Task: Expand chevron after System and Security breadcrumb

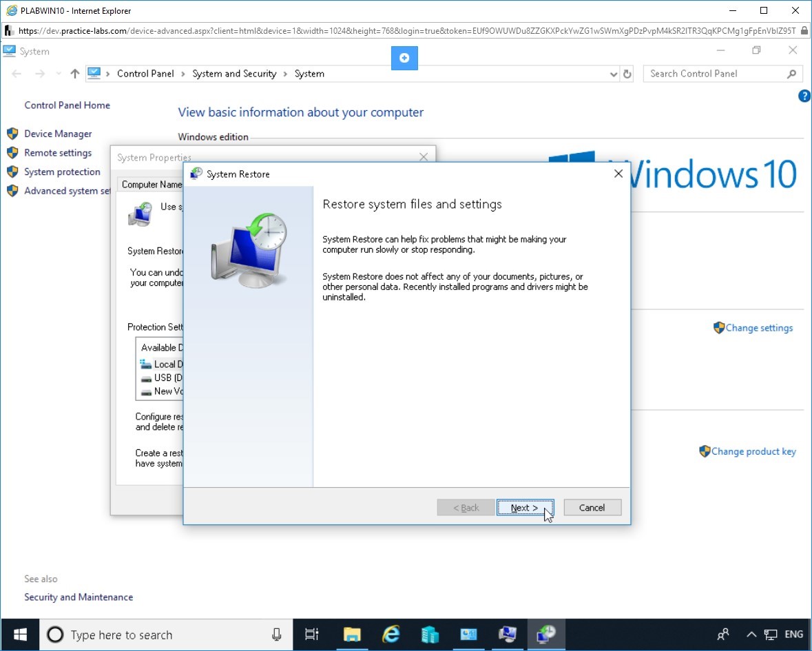Action: pyautogui.click(x=285, y=74)
